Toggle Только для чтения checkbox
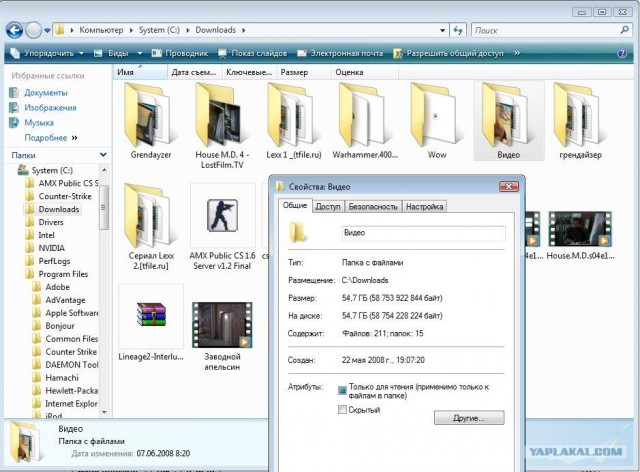Viewport: 640px width, 472px height. pos(342,391)
